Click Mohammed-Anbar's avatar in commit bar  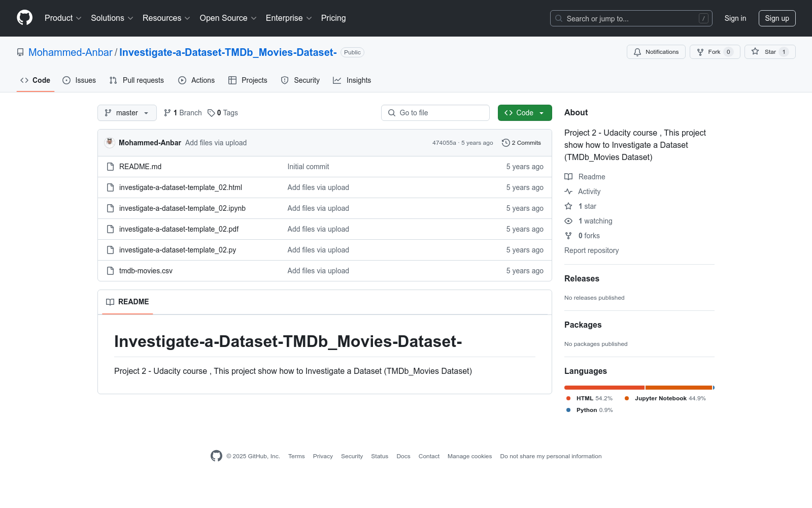tap(109, 143)
